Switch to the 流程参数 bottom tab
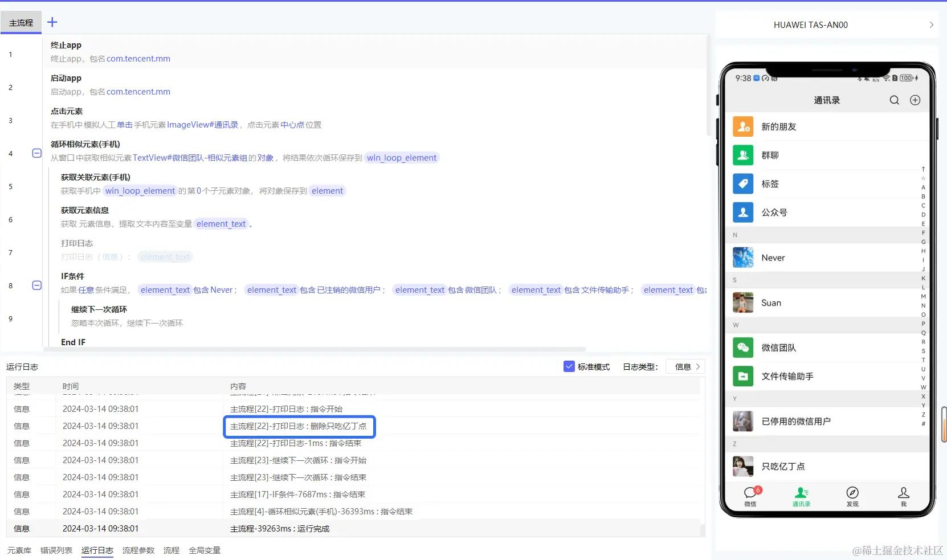The width and height of the screenshot is (947, 560). pos(138,550)
